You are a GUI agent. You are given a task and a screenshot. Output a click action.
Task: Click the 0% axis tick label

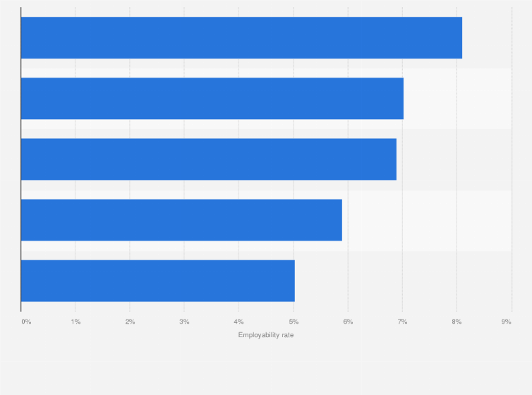pos(26,322)
